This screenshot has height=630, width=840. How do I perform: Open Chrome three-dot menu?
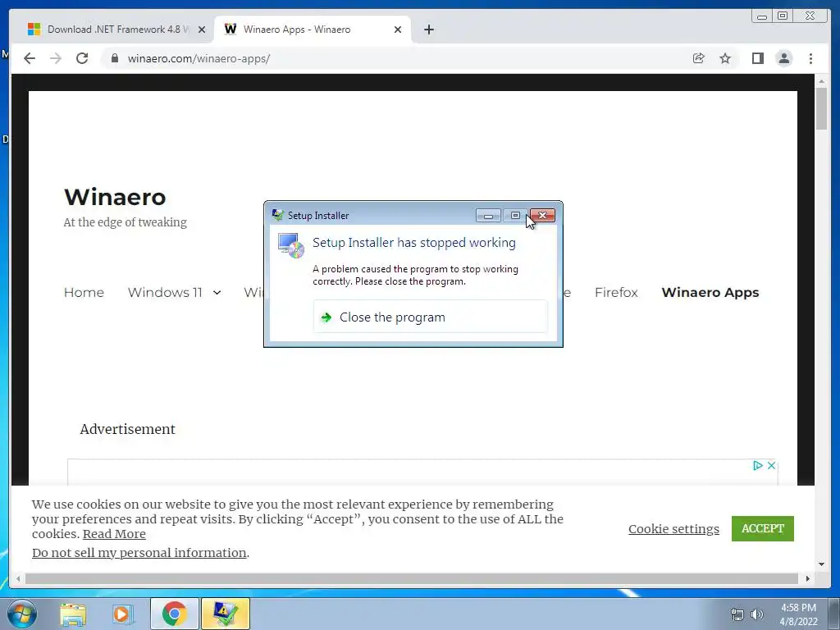click(x=810, y=58)
